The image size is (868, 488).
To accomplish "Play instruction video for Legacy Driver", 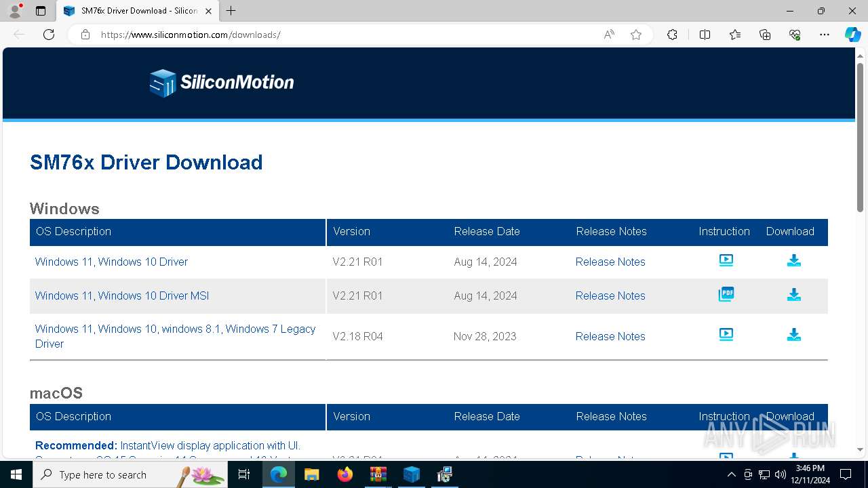I will pyautogui.click(x=726, y=334).
